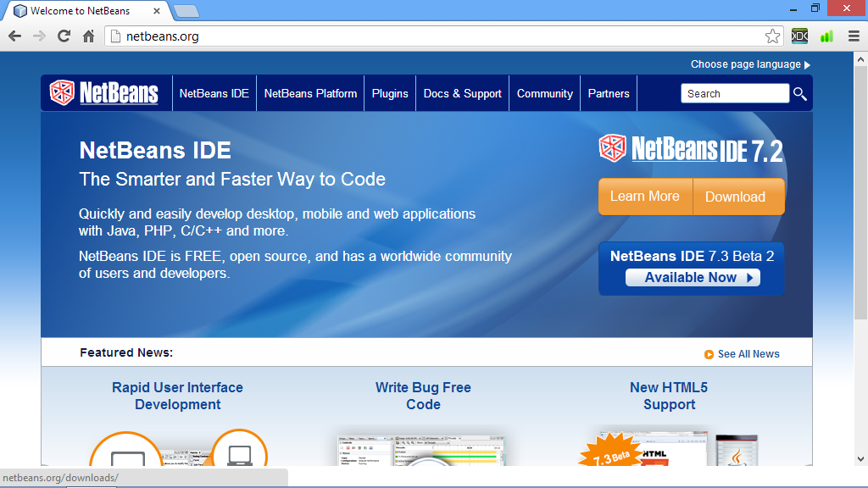The image size is (868, 488).
Task: Open a new tab with the new-tab button
Action: pos(186,11)
